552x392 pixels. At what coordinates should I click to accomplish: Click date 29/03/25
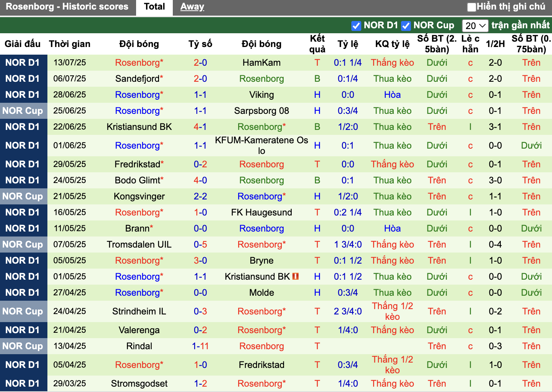point(70,384)
